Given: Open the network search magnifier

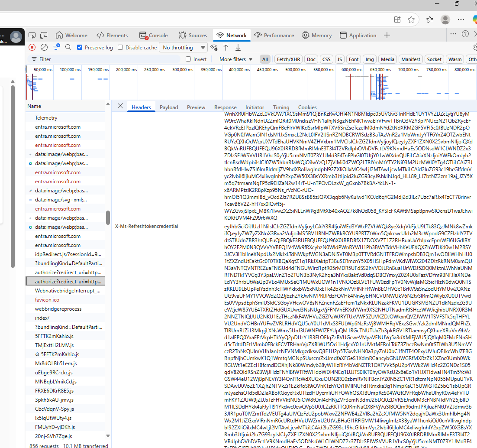Looking at the screenshot, I should coord(68,47).
